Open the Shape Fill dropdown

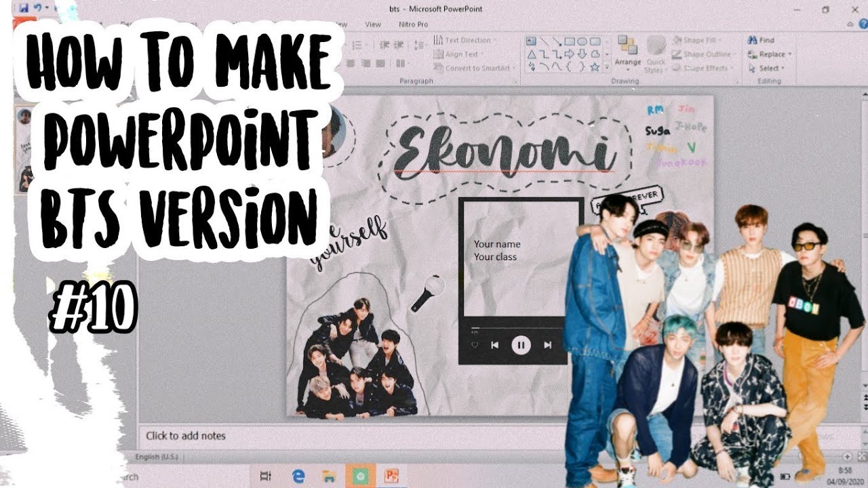[697, 40]
